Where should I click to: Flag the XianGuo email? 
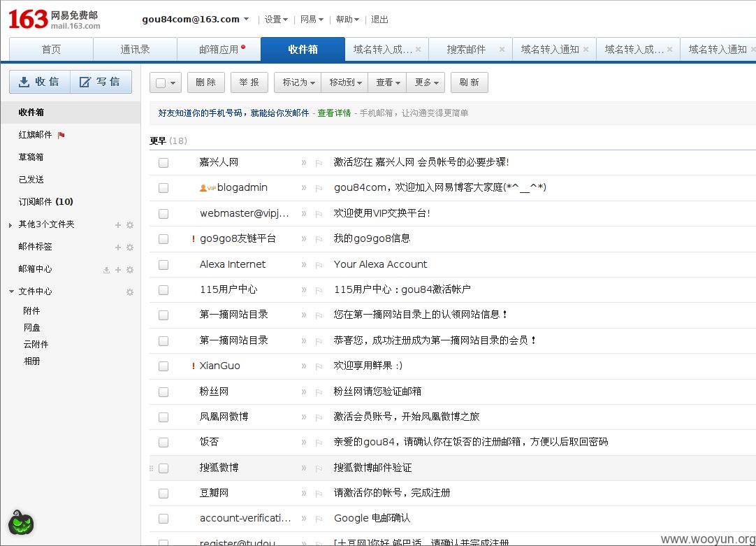coord(319,366)
